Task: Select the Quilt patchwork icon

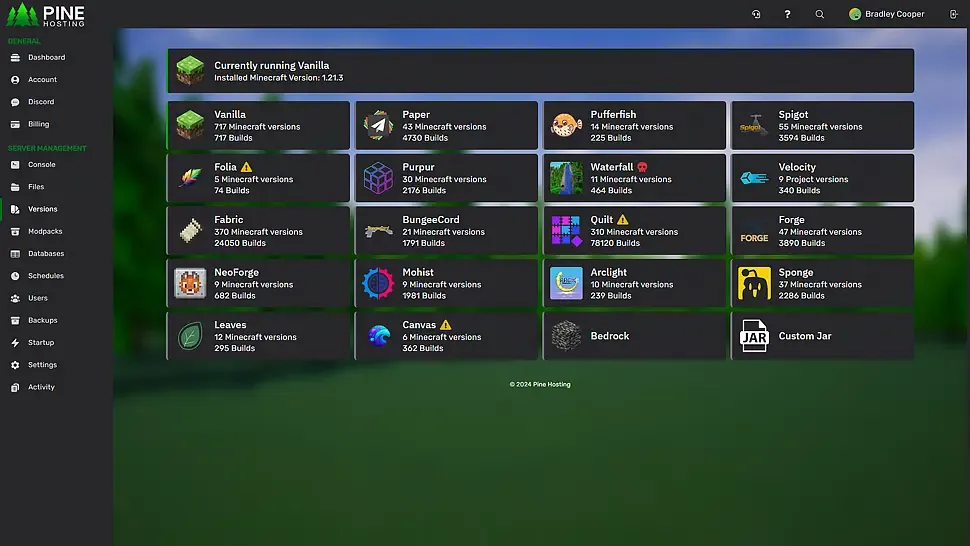Action: pyautogui.click(x=566, y=231)
